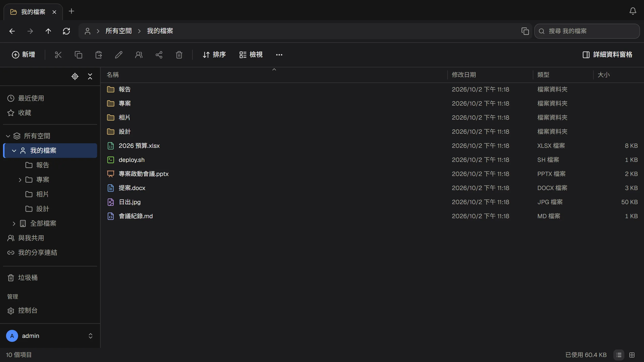Click the collaborators people icon
Image resolution: width=644 pixels, height=362 pixels.
click(139, 55)
